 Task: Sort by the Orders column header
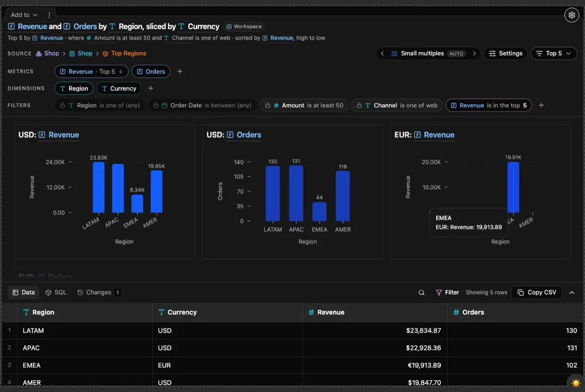tap(515, 312)
